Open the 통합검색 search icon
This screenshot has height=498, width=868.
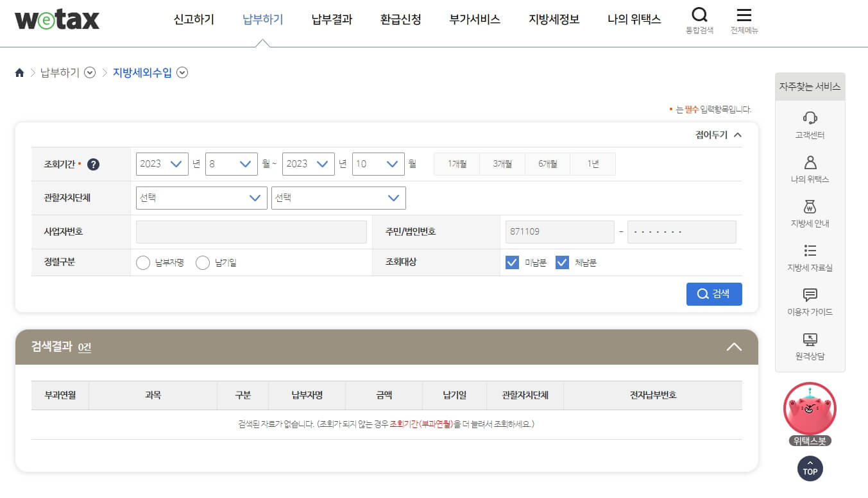pos(699,15)
